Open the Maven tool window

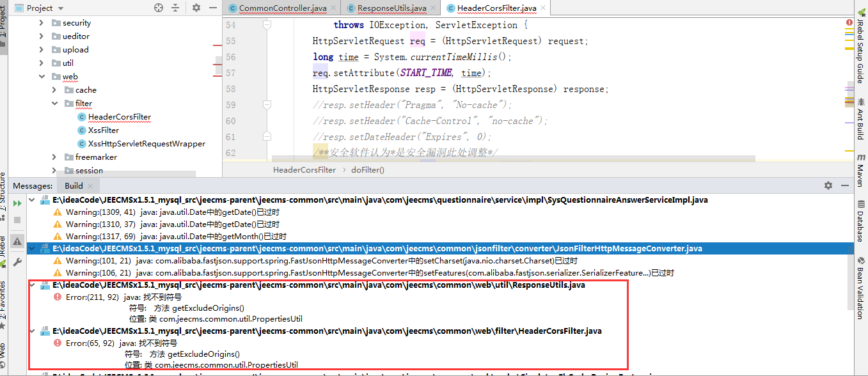[x=860, y=169]
